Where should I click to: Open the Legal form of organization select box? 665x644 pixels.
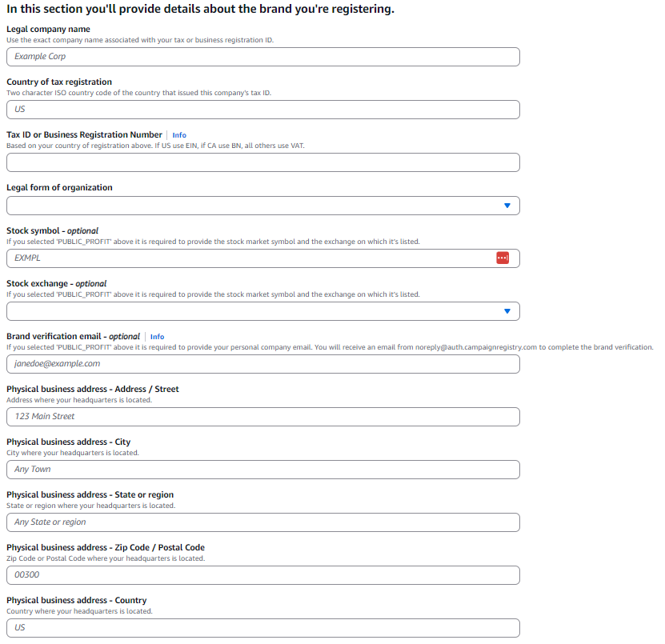click(263, 206)
